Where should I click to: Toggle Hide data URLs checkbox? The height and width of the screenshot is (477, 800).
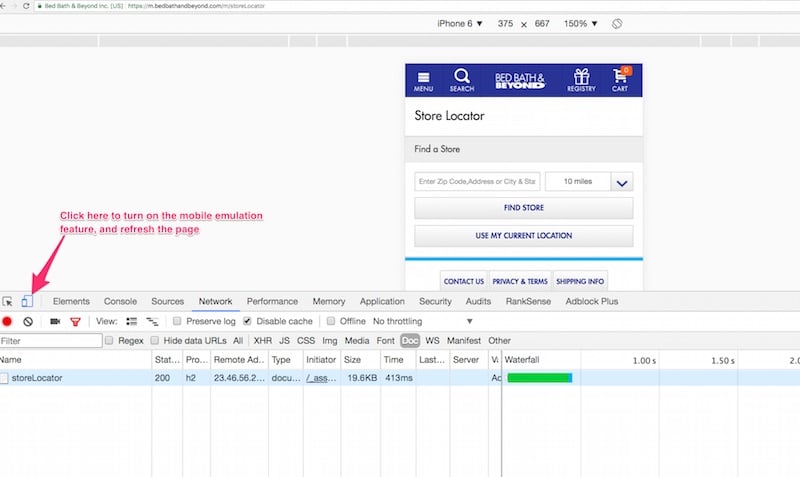155,340
